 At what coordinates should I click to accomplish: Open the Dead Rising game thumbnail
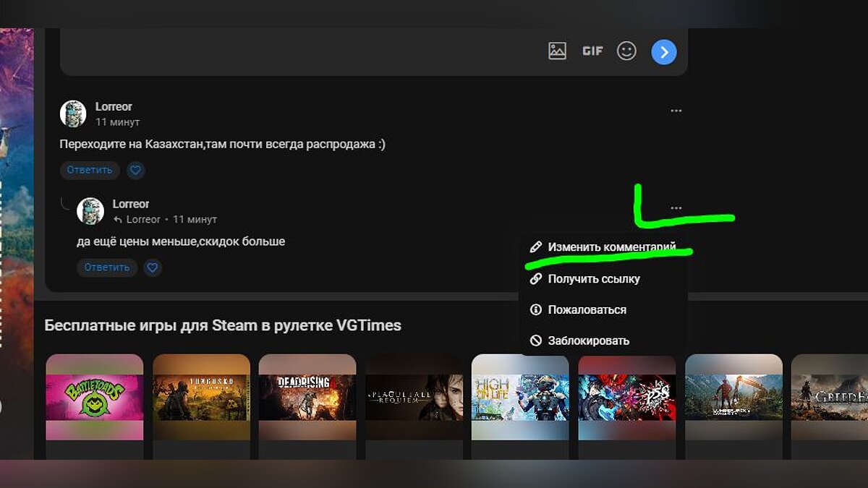coord(307,397)
